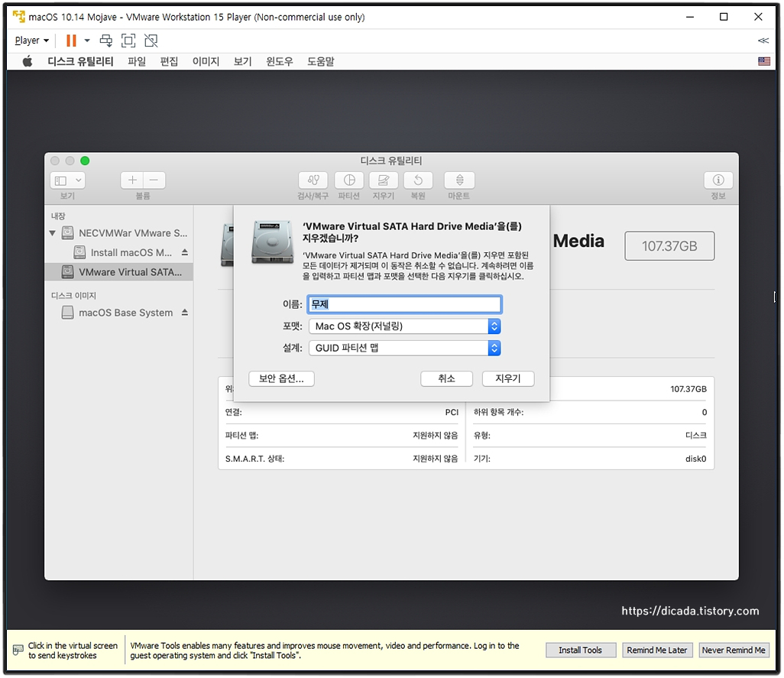Click the VMware Player title bar app icon

(19, 17)
